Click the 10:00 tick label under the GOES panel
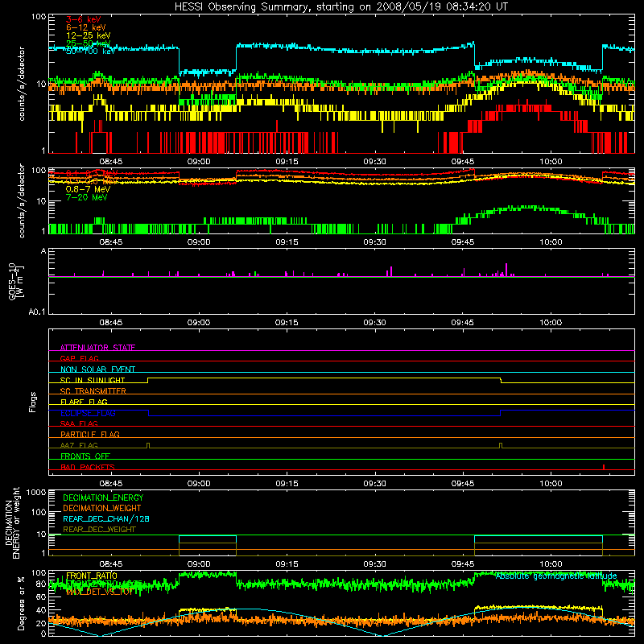Image resolution: width=644 pixels, height=644 pixels. tap(551, 323)
